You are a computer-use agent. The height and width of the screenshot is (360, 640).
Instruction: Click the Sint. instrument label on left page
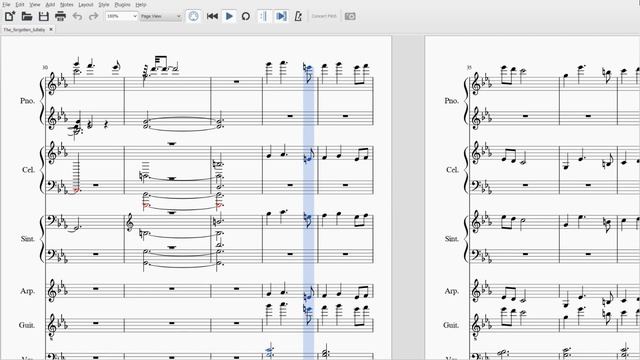pos(27,239)
